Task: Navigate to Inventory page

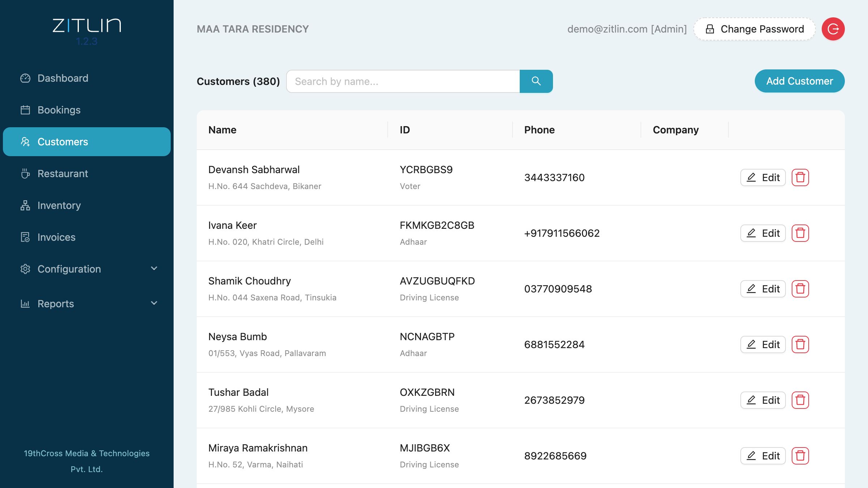Action: coord(59,205)
